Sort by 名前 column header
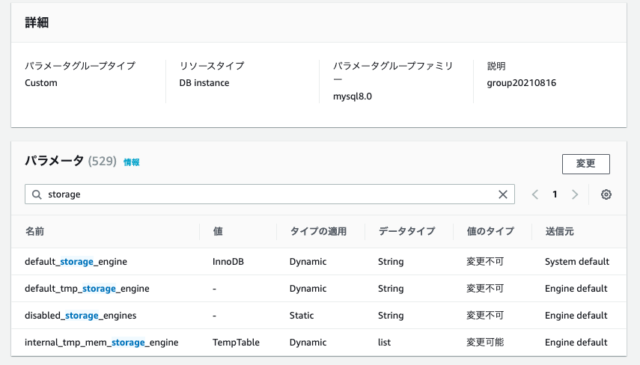The height and width of the screenshot is (365, 640). pyautogui.click(x=35, y=231)
